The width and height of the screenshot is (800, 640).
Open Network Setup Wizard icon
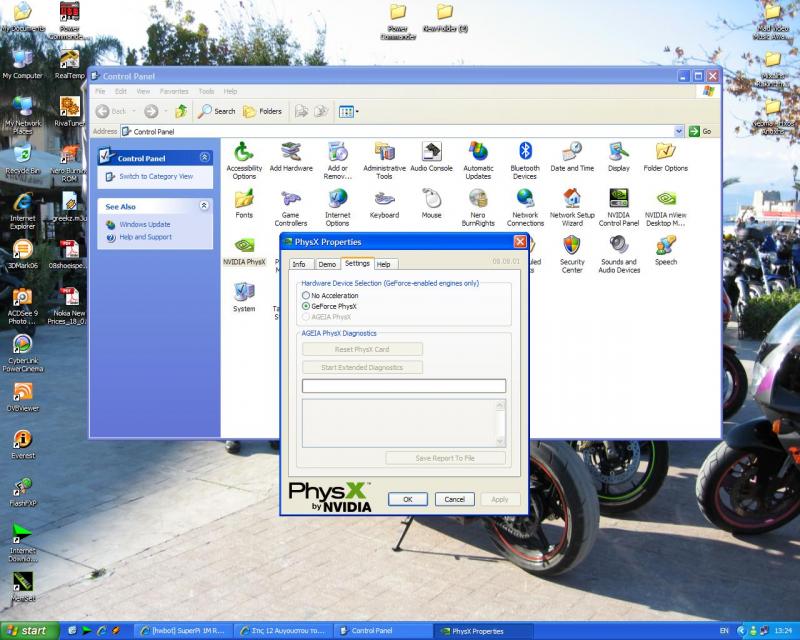[x=572, y=207]
